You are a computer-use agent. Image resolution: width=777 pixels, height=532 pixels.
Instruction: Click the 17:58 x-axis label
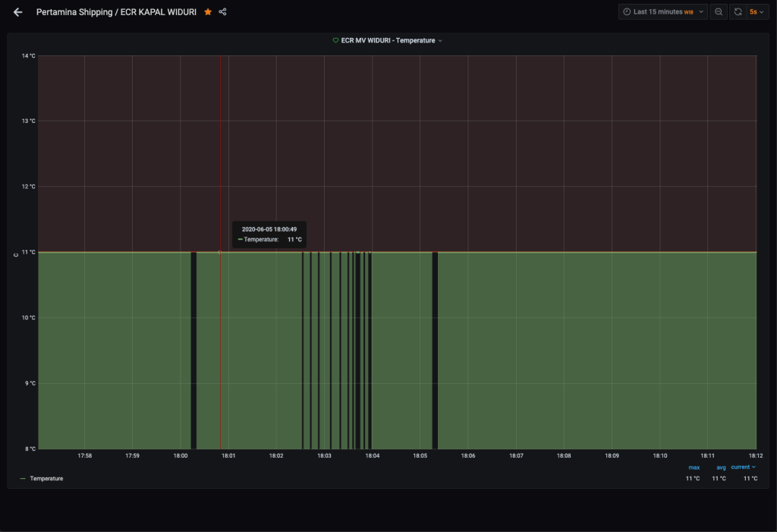coord(85,455)
